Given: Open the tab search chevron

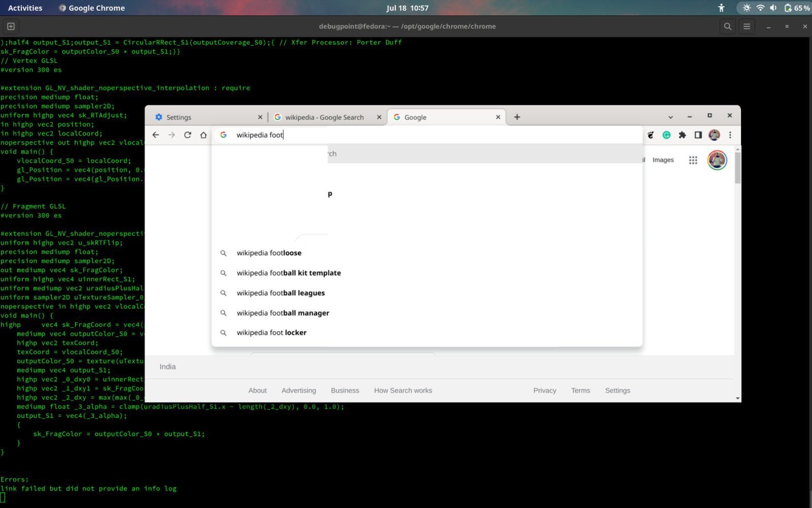Looking at the screenshot, I should pos(671,116).
